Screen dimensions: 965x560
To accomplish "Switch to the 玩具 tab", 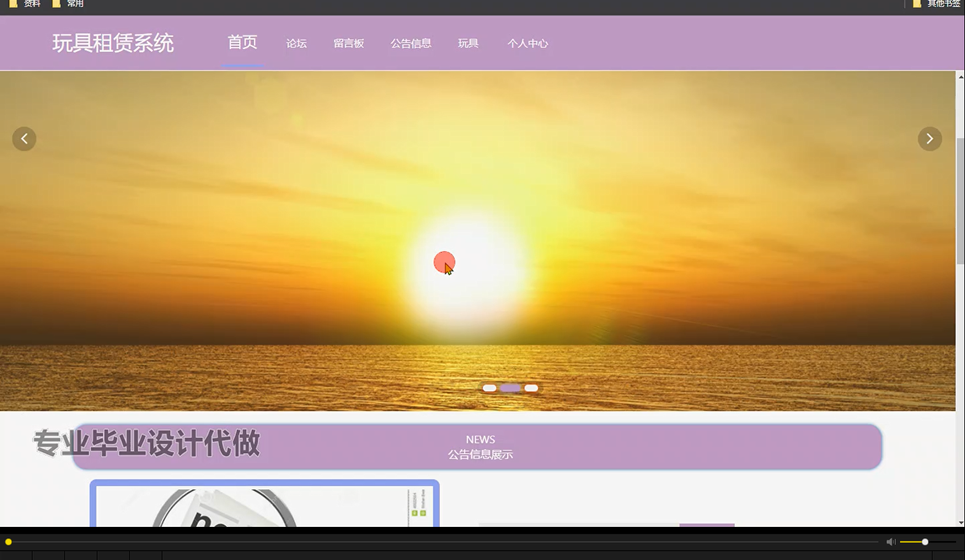I will pos(468,43).
